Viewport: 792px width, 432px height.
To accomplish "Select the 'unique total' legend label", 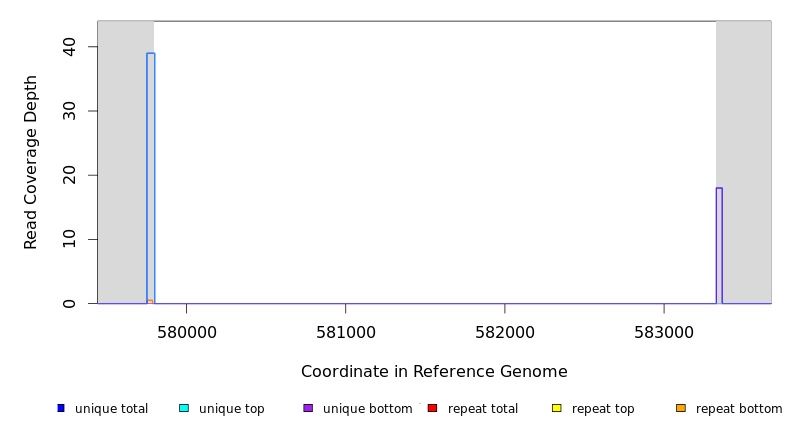I will (111, 409).
